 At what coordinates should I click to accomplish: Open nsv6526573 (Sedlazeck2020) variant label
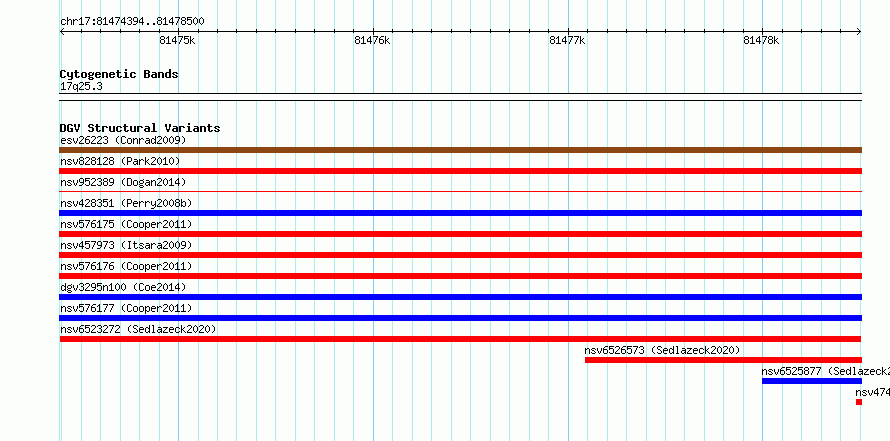pyautogui.click(x=662, y=350)
